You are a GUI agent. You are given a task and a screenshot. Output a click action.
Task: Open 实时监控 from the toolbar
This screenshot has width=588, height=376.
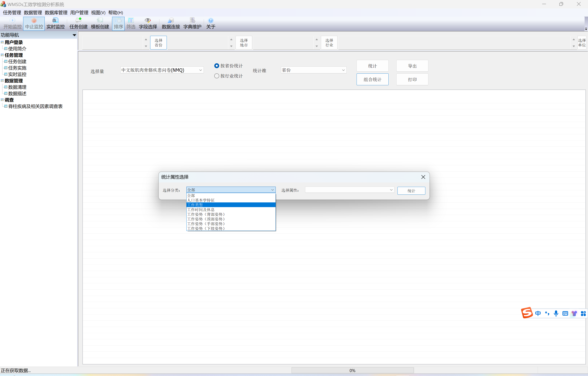tap(55, 24)
